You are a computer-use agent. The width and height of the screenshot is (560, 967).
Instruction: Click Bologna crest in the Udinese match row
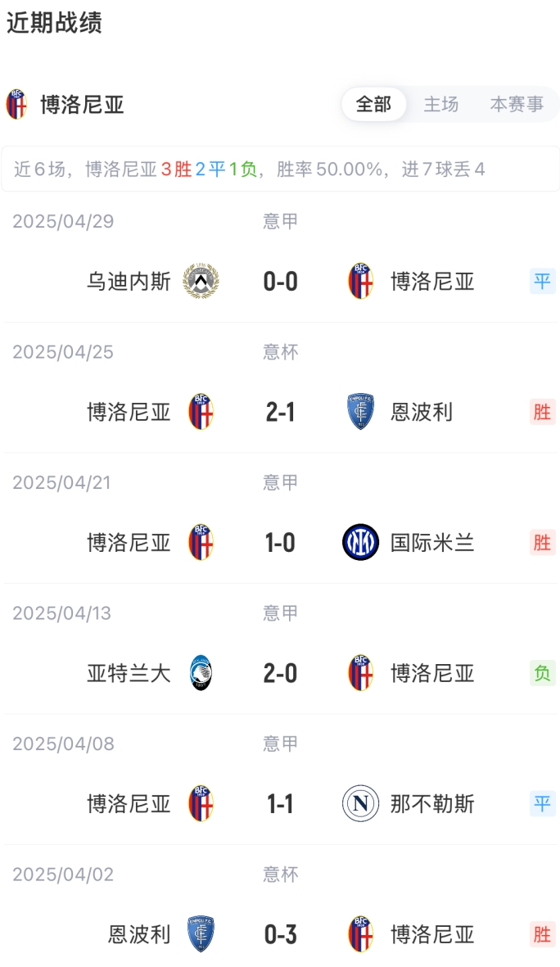360,282
